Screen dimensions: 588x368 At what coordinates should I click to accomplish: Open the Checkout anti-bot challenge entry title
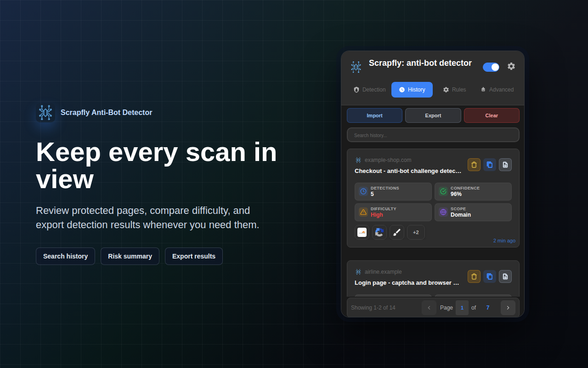tap(408, 171)
